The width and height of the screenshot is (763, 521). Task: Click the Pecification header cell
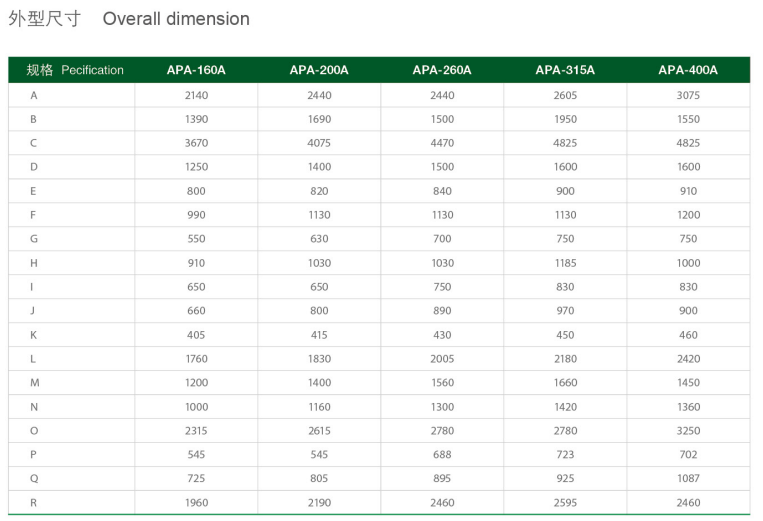[75, 70]
